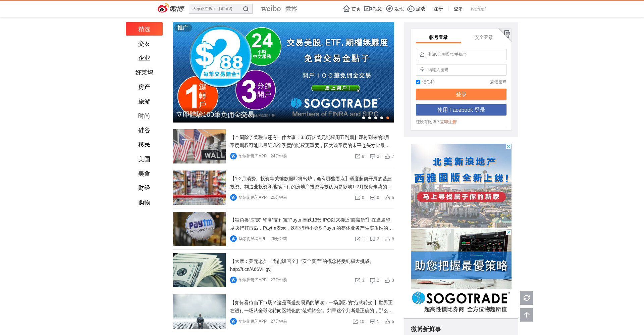Click 馬上開戶 button in banner
644x335 pixels.
(x=335, y=88)
